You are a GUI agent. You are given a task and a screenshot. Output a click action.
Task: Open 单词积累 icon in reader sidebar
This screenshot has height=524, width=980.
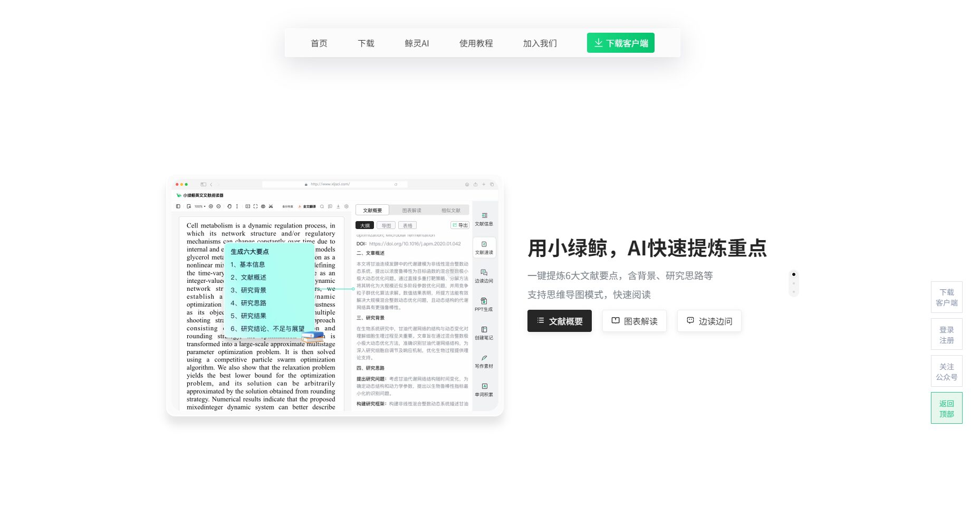click(x=484, y=387)
